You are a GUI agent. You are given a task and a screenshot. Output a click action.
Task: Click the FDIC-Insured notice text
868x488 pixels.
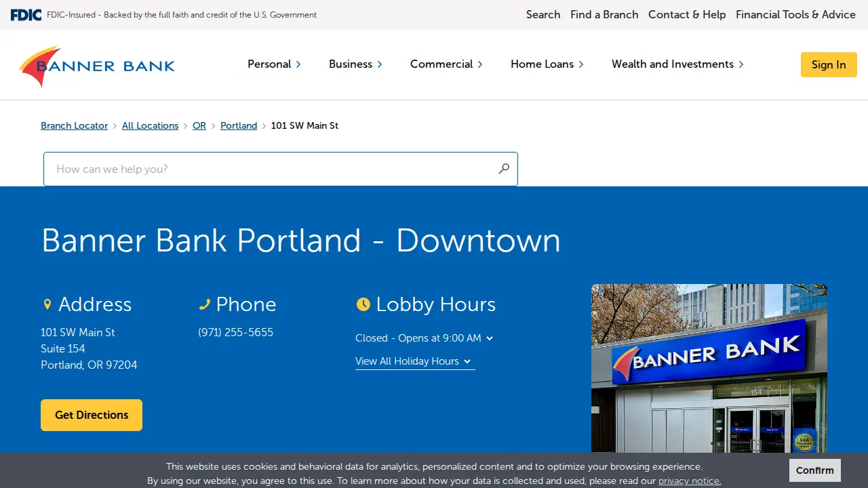click(182, 15)
